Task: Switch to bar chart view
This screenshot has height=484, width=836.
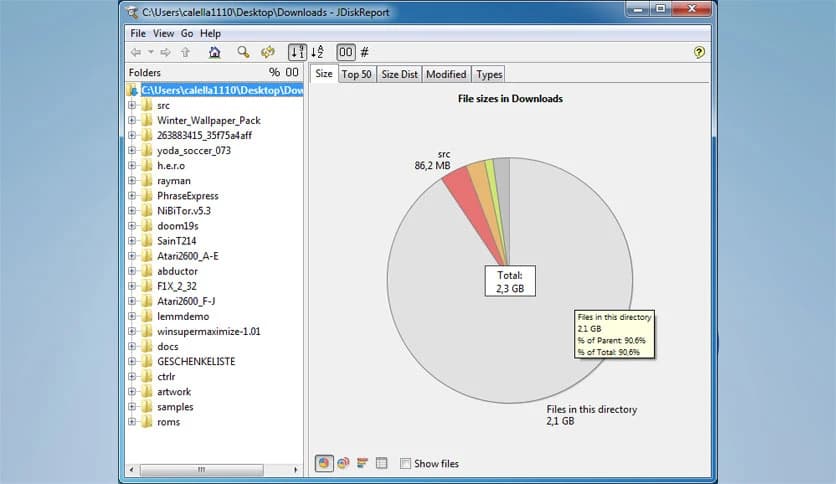Action: pos(363,463)
